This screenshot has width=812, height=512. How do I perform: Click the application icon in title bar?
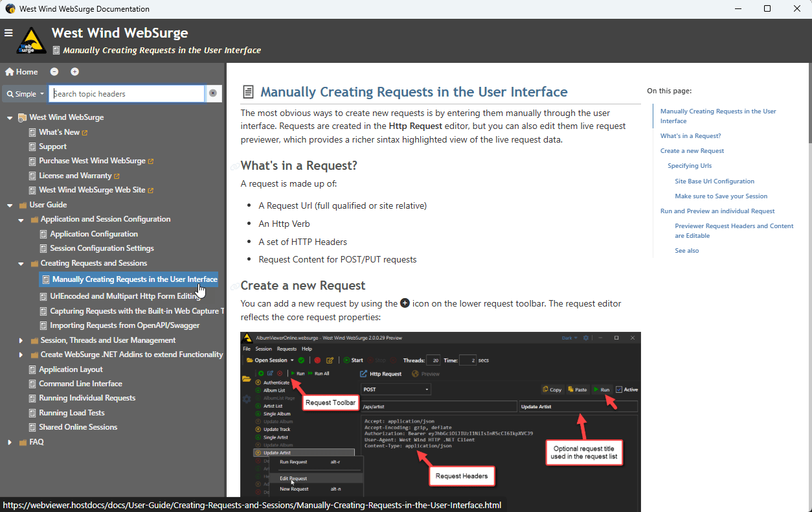click(10, 9)
